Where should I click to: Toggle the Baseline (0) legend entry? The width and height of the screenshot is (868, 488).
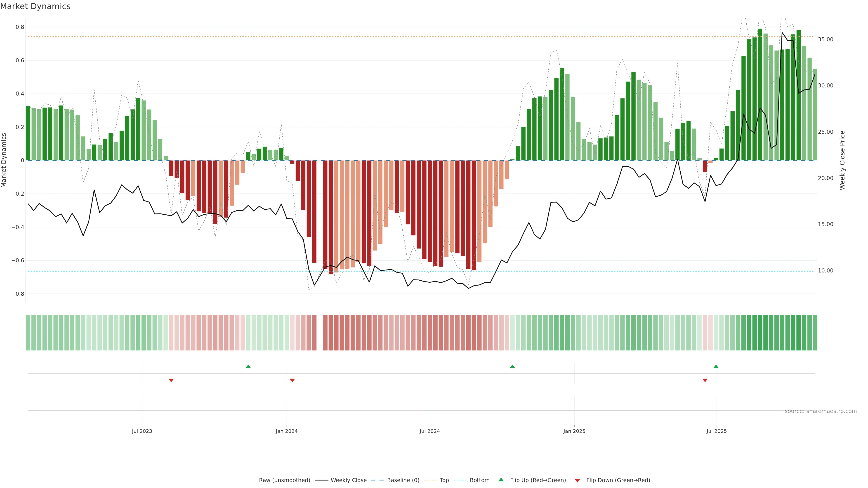tap(403, 480)
